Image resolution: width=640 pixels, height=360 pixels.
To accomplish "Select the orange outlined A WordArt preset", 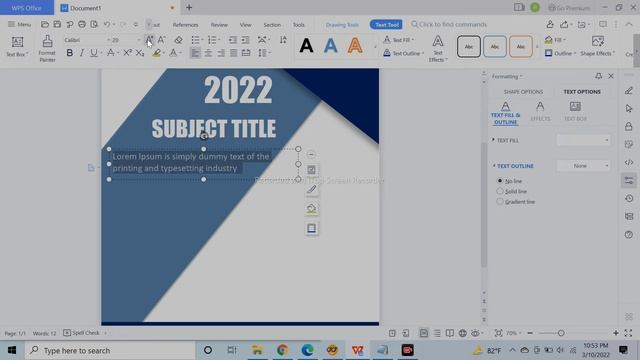I will click(355, 46).
